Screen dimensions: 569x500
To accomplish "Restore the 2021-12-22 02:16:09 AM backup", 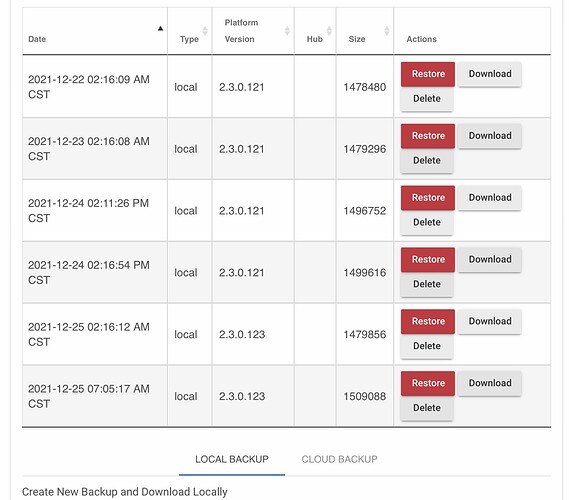I will [428, 74].
